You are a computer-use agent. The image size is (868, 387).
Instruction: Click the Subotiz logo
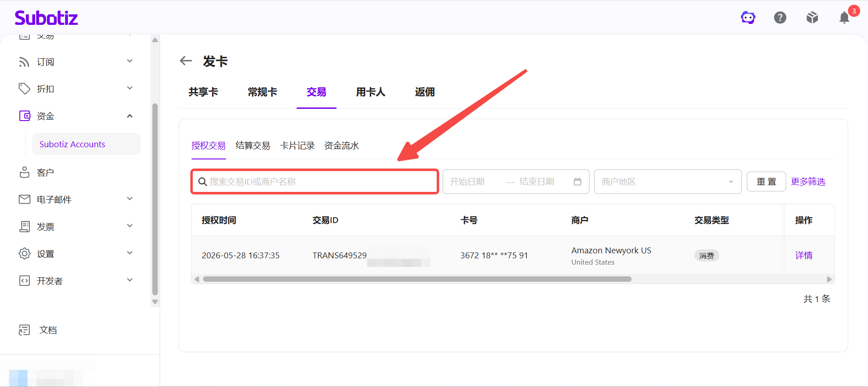click(46, 18)
